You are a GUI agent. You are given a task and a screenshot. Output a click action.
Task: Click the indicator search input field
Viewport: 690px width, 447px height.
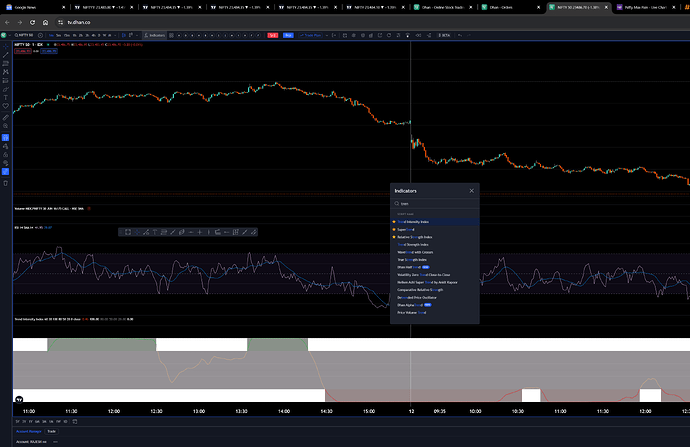435,204
